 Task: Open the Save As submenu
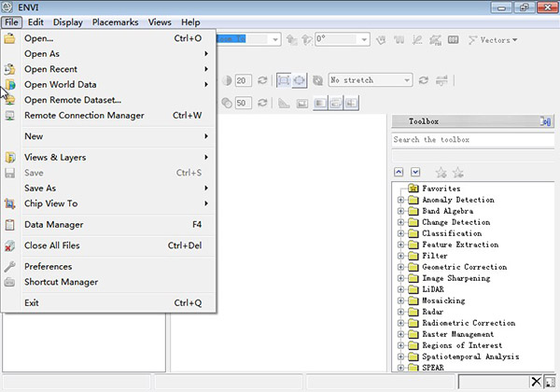pos(108,189)
